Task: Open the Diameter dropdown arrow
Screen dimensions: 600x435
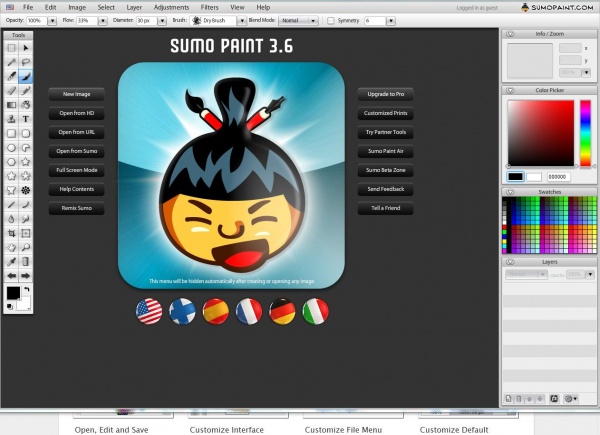Action: point(162,21)
